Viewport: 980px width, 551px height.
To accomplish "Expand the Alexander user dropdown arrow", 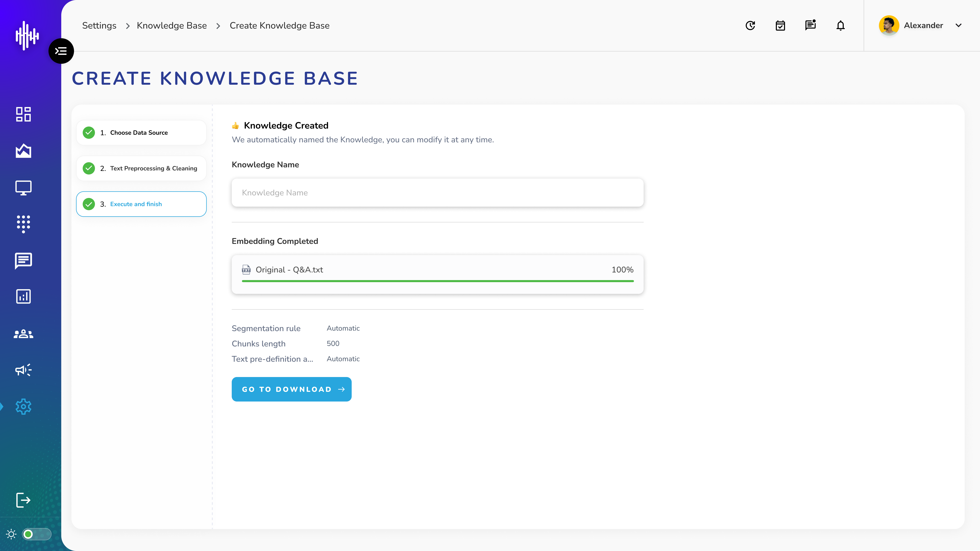I will (x=959, y=26).
